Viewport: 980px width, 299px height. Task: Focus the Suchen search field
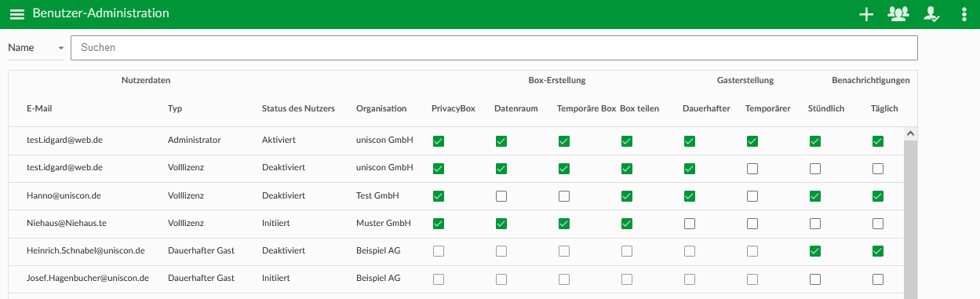point(494,48)
